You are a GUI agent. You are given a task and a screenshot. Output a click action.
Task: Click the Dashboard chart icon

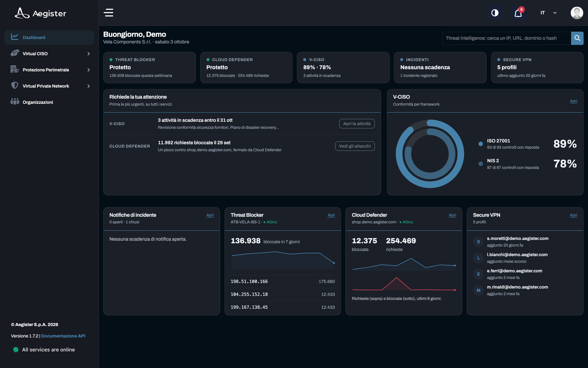[15, 37]
